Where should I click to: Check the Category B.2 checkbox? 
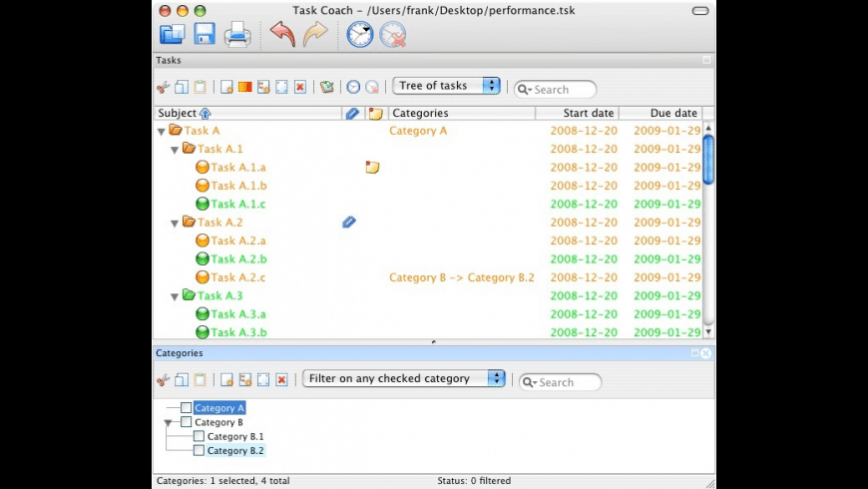pyautogui.click(x=199, y=451)
